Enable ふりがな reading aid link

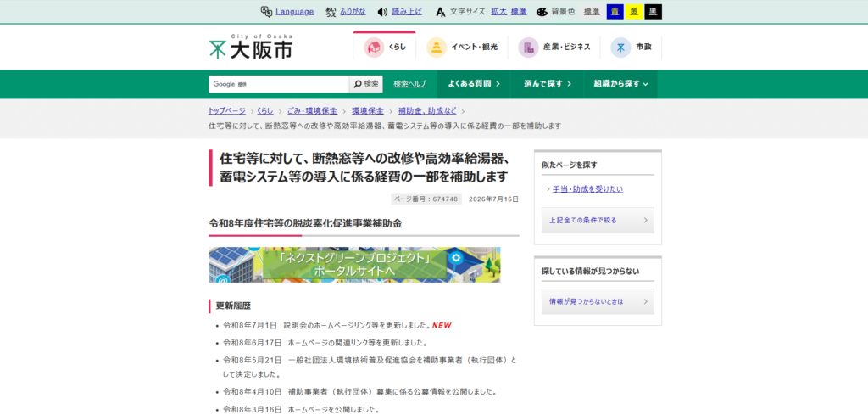353,12
